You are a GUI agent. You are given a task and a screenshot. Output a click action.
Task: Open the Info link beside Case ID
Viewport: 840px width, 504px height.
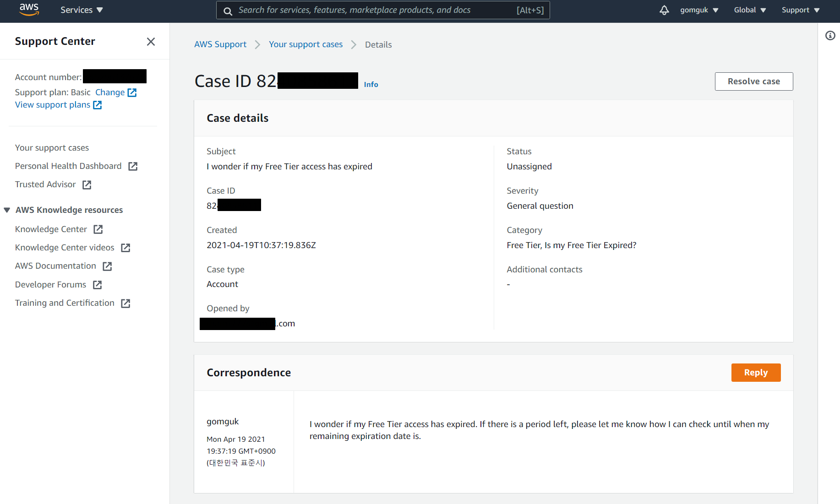click(x=371, y=84)
